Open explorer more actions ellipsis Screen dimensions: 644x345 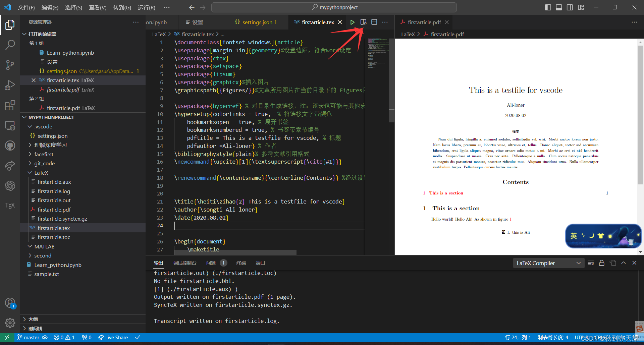tap(136, 22)
